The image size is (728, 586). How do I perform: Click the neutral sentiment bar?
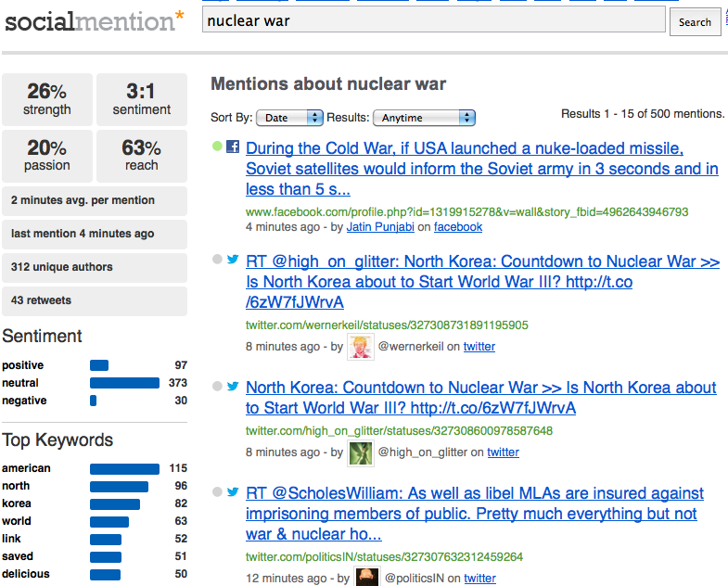point(124,383)
